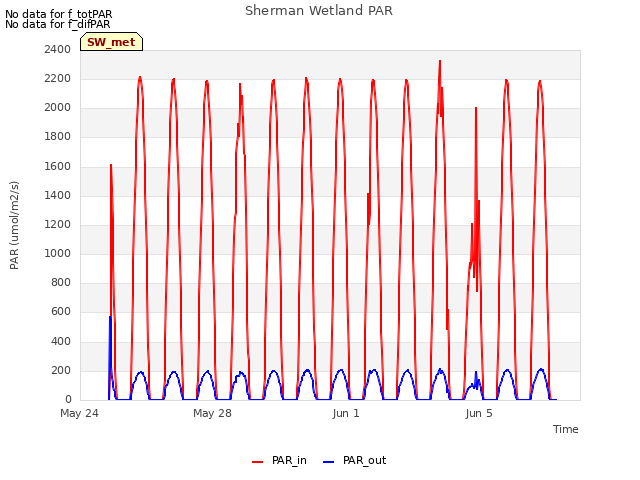Click the 800 y-axis tick label

[61, 282]
